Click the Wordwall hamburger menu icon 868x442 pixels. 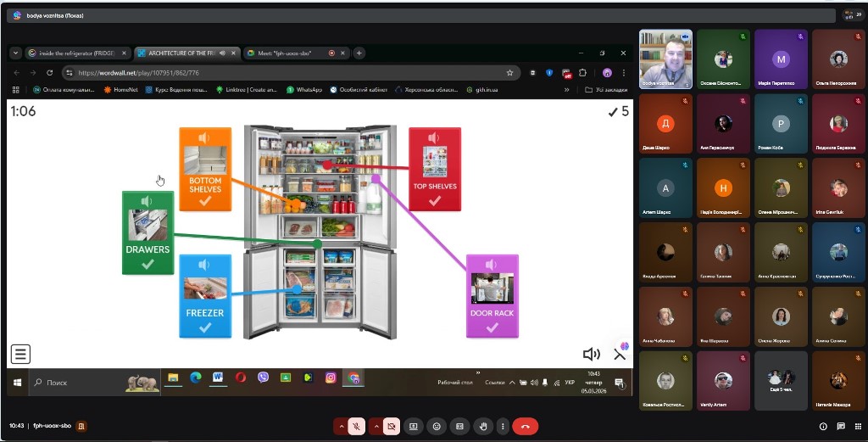(20, 354)
